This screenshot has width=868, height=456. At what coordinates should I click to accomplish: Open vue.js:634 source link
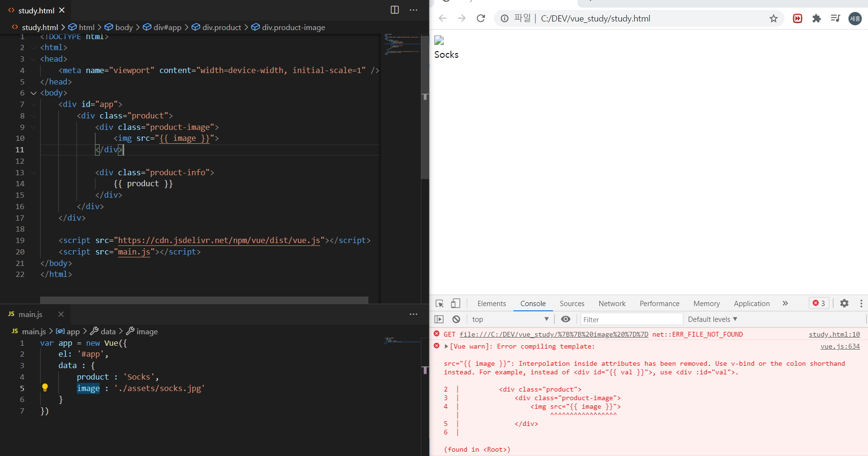[x=840, y=347]
